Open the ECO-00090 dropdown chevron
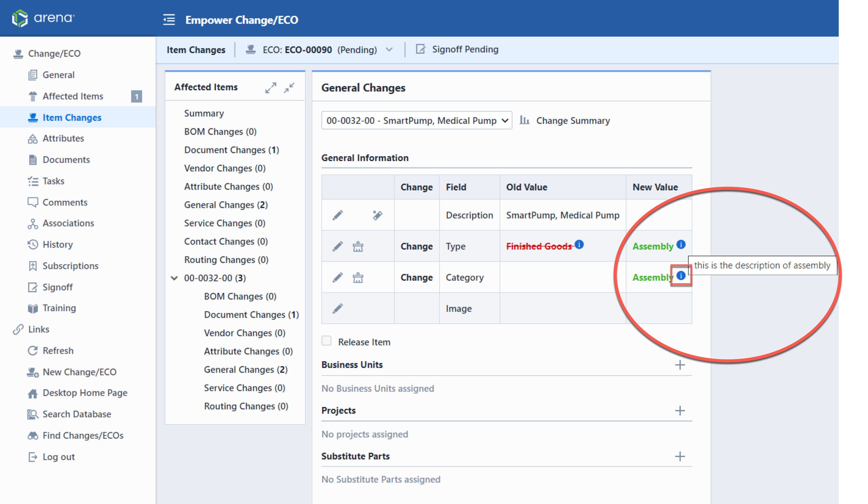 (389, 50)
